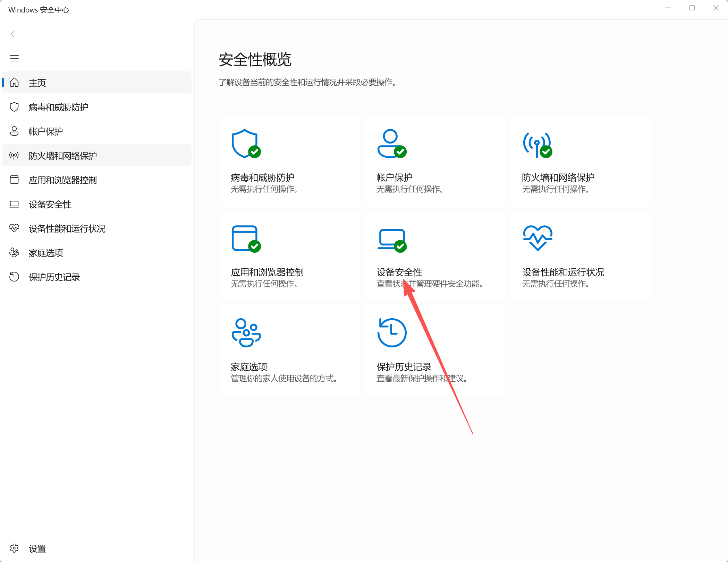The image size is (728, 562).
Task: Select 防火墙和网络保护 in the sidebar
Action: [97, 155]
